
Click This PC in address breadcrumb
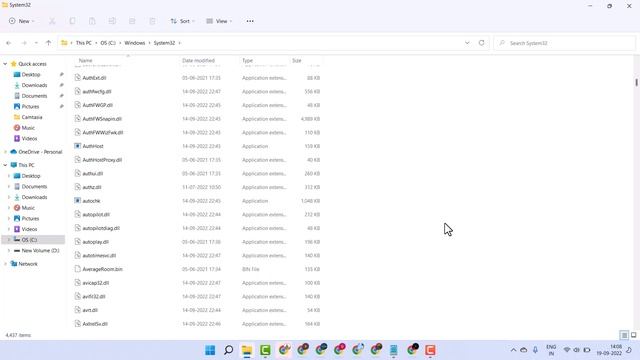[84, 43]
